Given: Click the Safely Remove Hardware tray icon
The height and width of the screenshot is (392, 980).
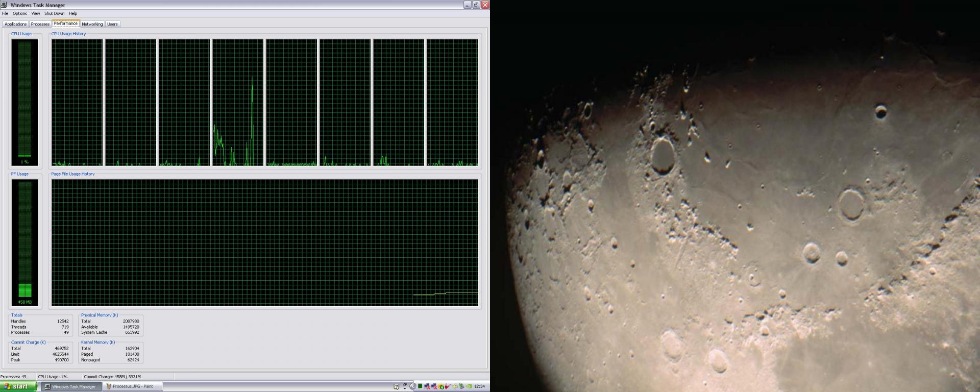Looking at the screenshot, I should pyautogui.click(x=461, y=386).
